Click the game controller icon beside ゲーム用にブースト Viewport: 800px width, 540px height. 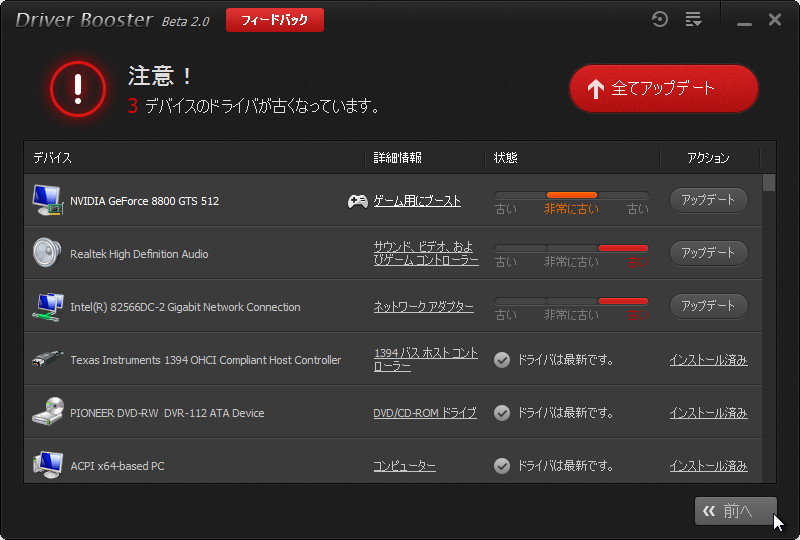tap(358, 201)
